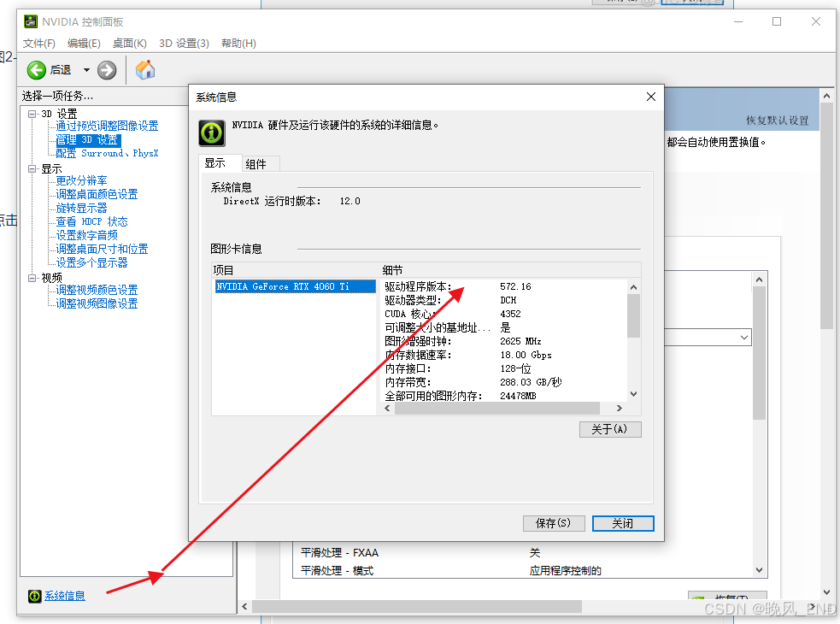
Task: Click 平滑处理 - FXAA settings row
Action: tap(523, 553)
